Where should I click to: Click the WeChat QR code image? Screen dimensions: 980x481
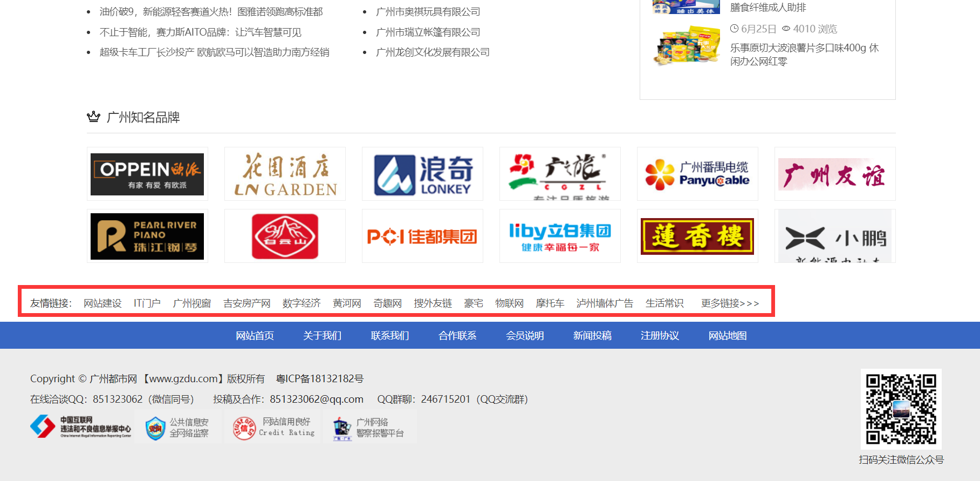(x=901, y=409)
